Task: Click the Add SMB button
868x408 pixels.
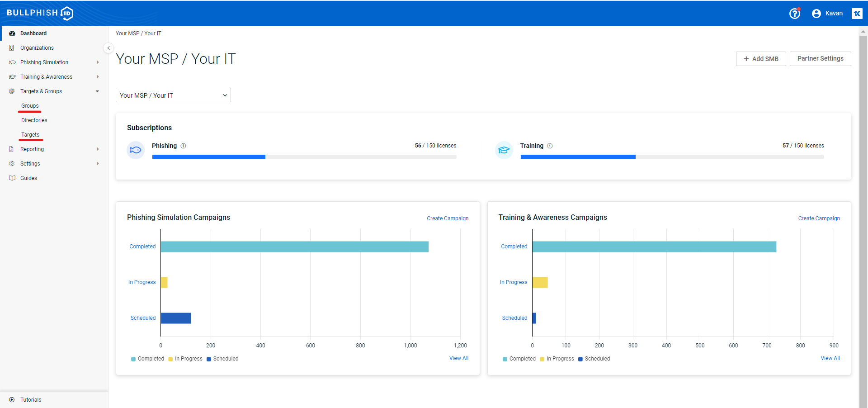Action: [x=761, y=59]
